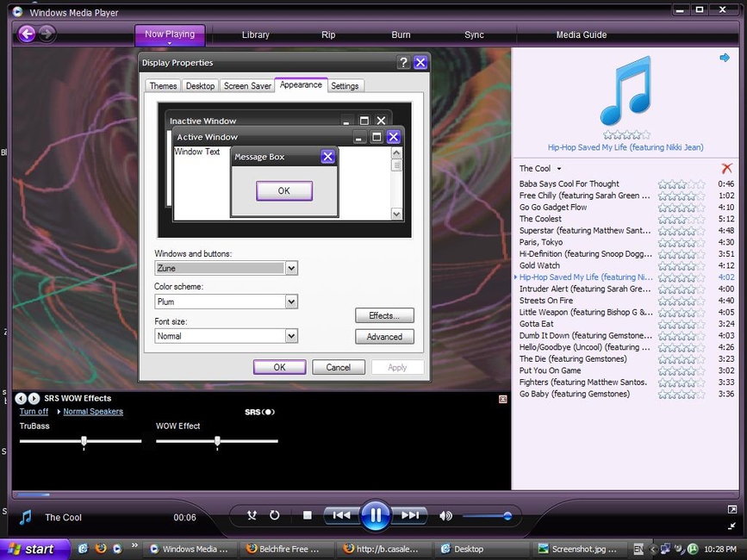Open the Now Playing tab dropdown arrow
Screen dimensions: 747x560
click(x=170, y=43)
